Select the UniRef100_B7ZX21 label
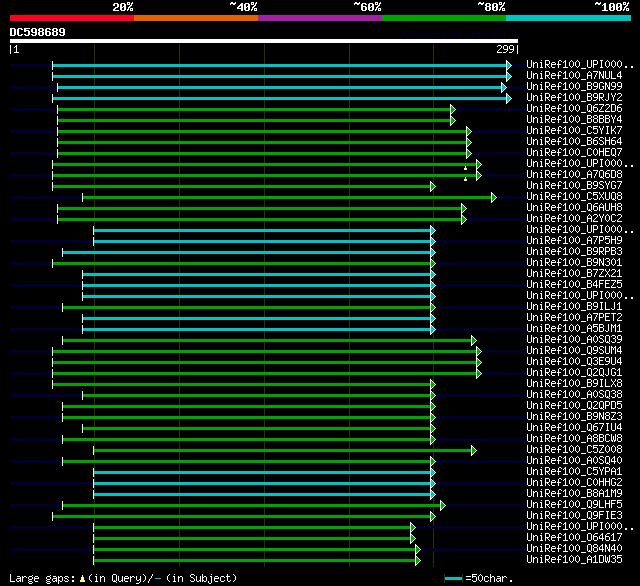Viewport: 640px width, 586px height. pyautogui.click(x=574, y=274)
